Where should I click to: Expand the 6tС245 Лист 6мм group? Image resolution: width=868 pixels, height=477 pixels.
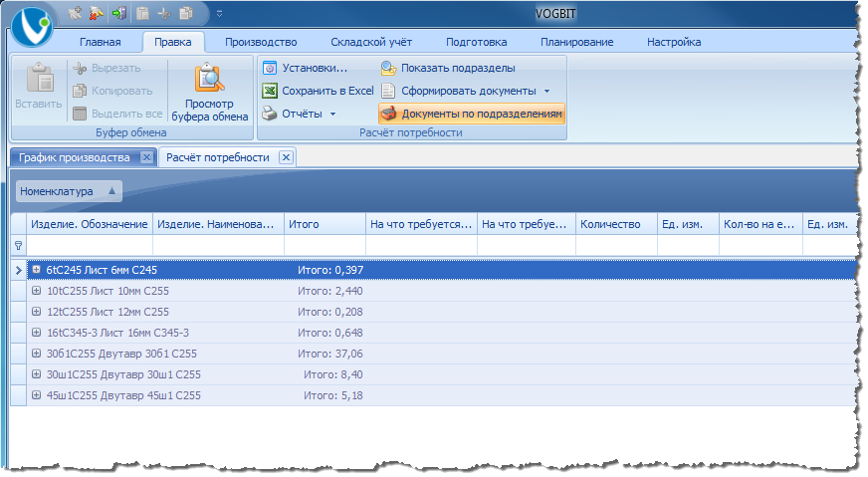pyautogui.click(x=36, y=270)
